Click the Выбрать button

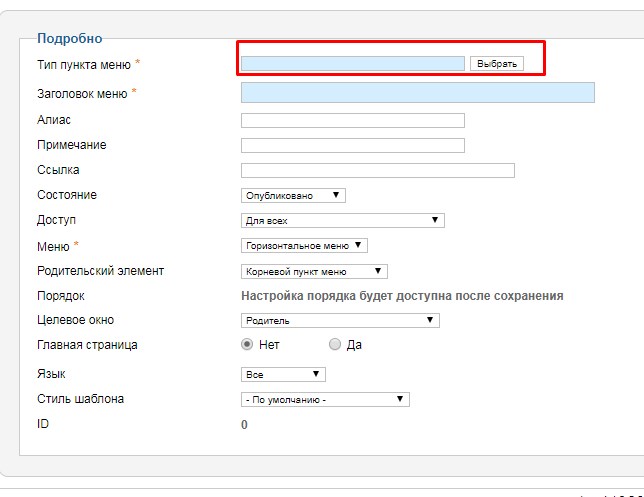click(x=497, y=64)
